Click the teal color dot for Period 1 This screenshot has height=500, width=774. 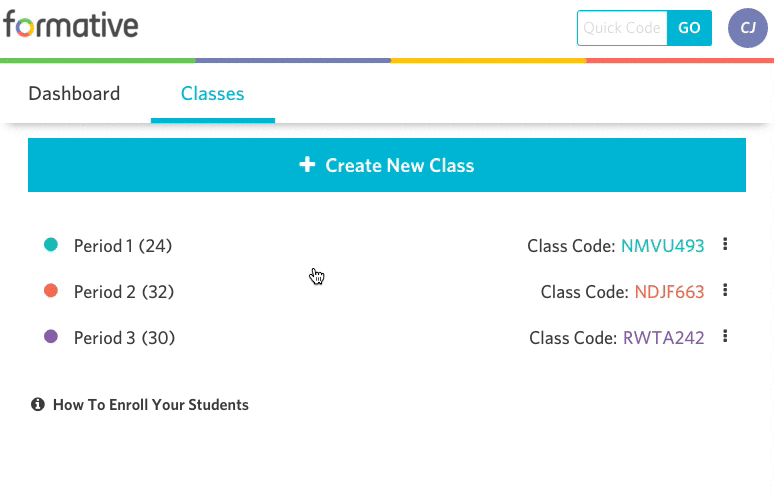click(51, 244)
